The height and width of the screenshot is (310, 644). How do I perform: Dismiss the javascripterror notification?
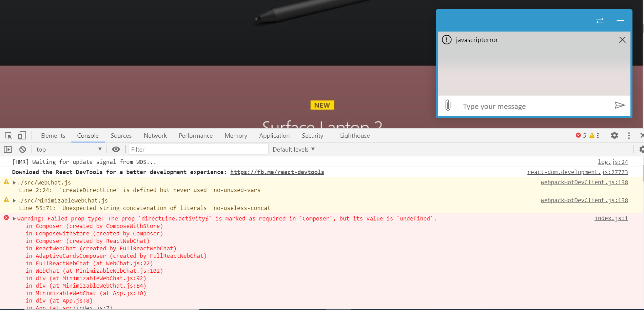[622, 40]
